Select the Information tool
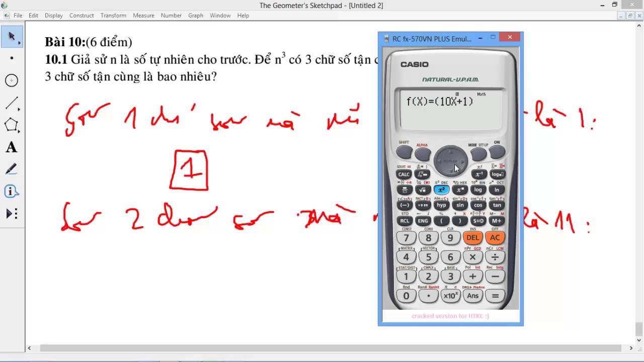644x362 pixels. point(12,192)
